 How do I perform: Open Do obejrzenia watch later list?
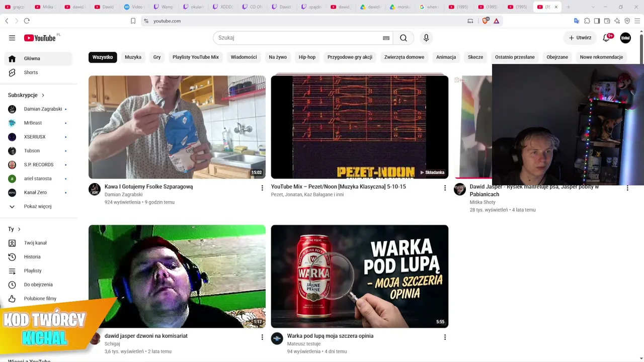coord(38,285)
